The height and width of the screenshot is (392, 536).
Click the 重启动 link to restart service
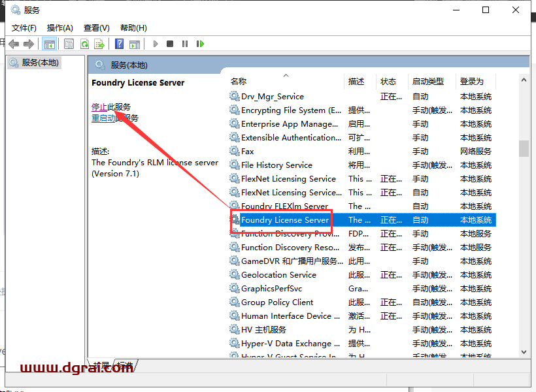point(103,118)
